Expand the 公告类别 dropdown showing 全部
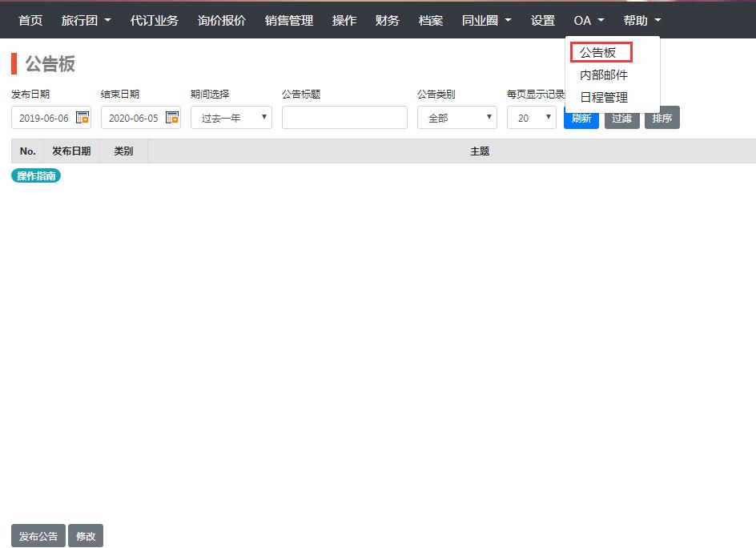Image resolution: width=756 pixels, height=548 pixels. [x=457, y=118]
